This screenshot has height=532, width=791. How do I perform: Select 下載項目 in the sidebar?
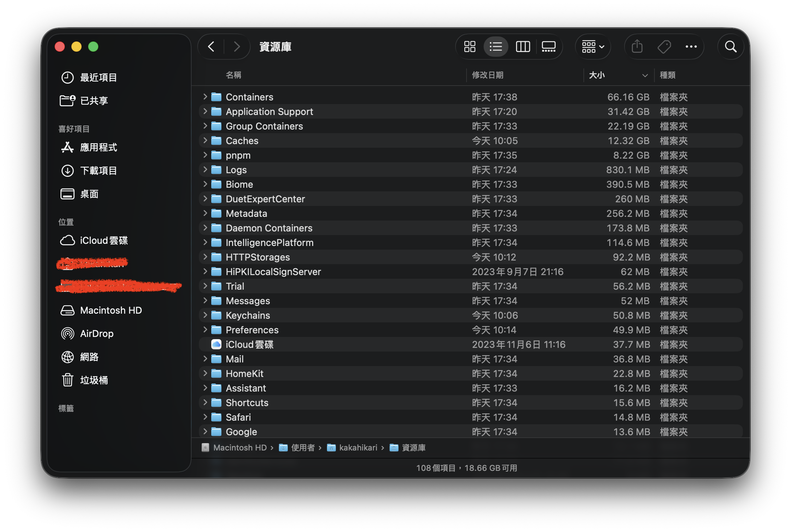98,171
